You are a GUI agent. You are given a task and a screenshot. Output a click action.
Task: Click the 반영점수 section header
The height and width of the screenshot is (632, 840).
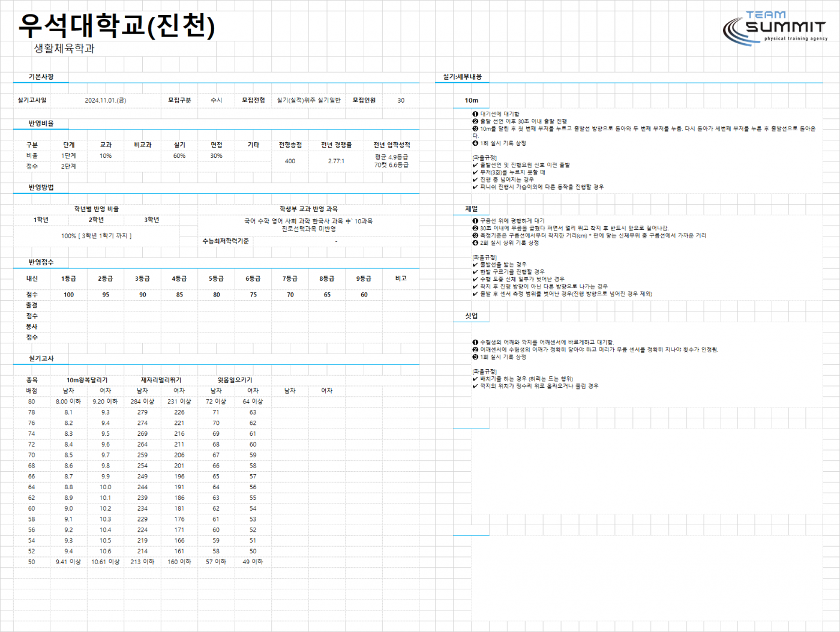[x=41, y=262]
